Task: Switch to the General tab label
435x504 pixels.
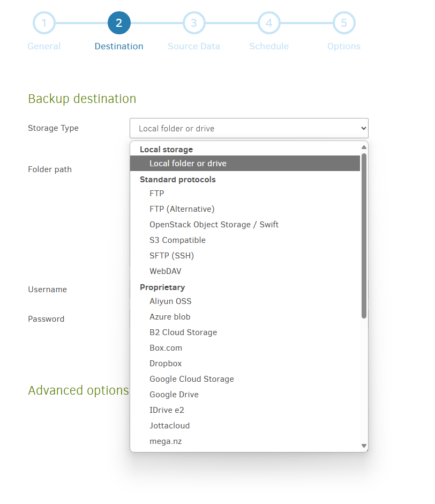Action: [44, 46]
